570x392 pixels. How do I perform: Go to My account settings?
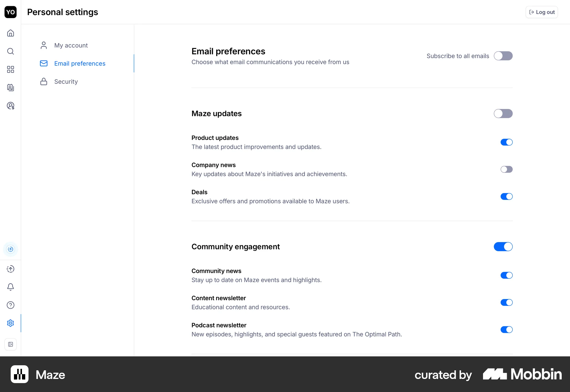[71, 45]
